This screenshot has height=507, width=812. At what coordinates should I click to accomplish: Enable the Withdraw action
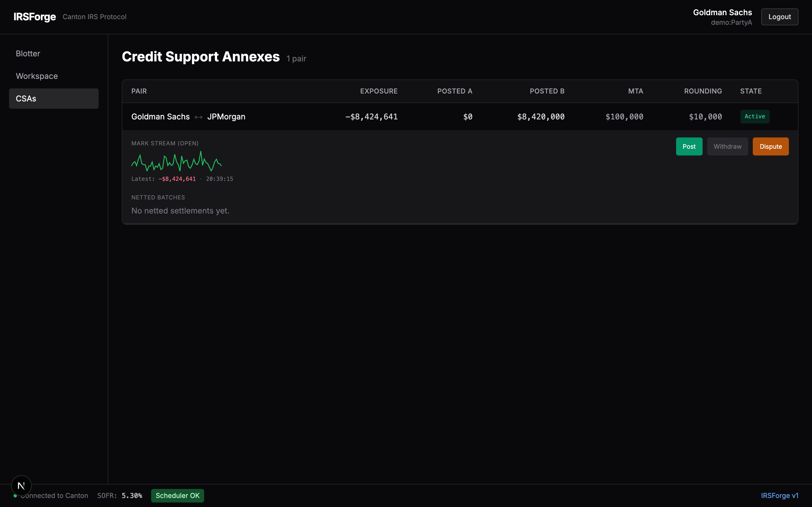point(727,146)
